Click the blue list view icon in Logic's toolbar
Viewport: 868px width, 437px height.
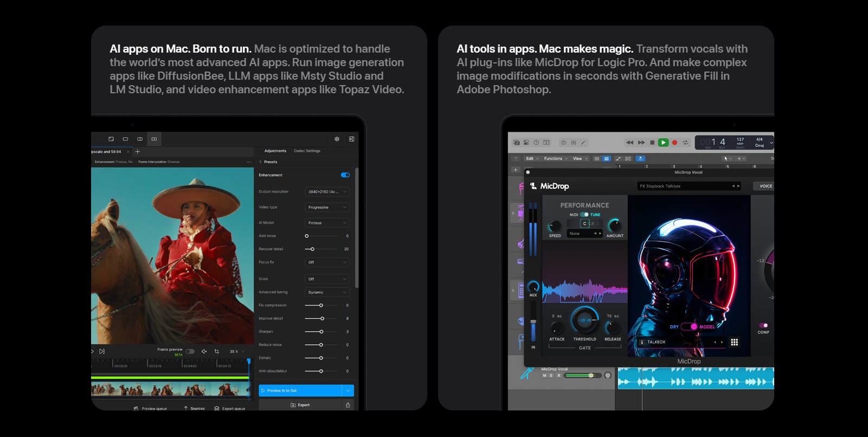(607, 159)
